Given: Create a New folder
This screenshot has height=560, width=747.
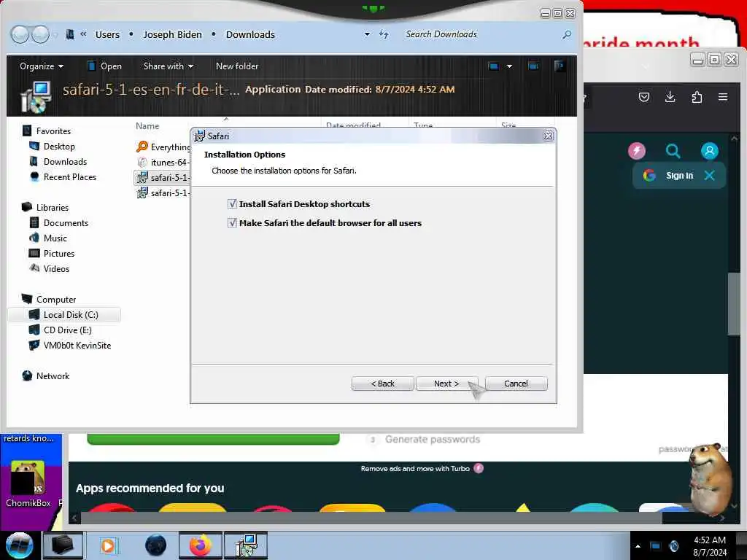Looking at the screenshot, I should click(x=237, y=66).
